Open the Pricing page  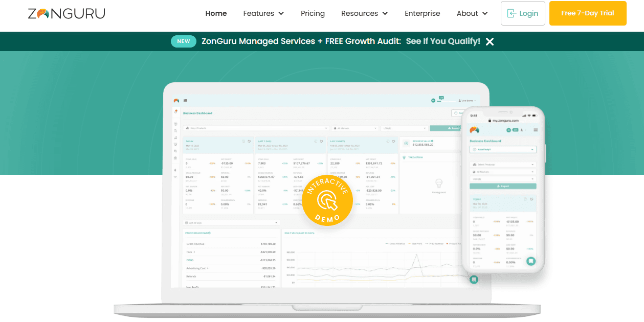(x=313, y=13)
